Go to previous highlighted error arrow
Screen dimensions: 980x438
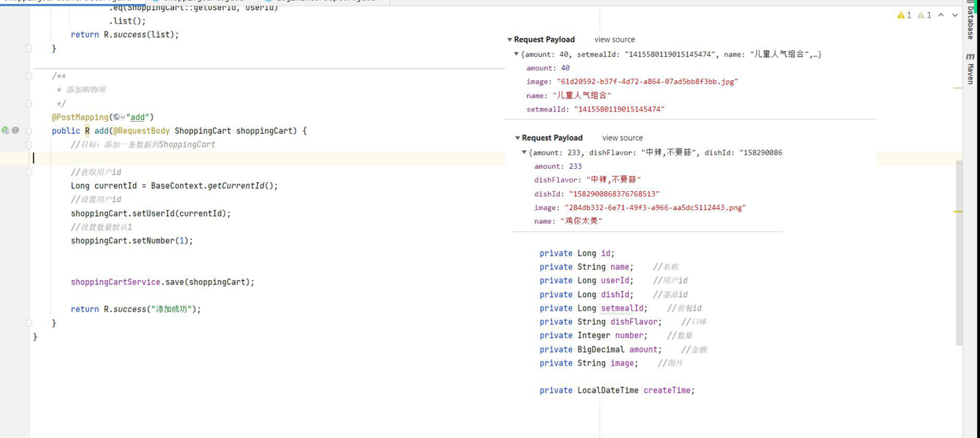[x=941, y=15]
